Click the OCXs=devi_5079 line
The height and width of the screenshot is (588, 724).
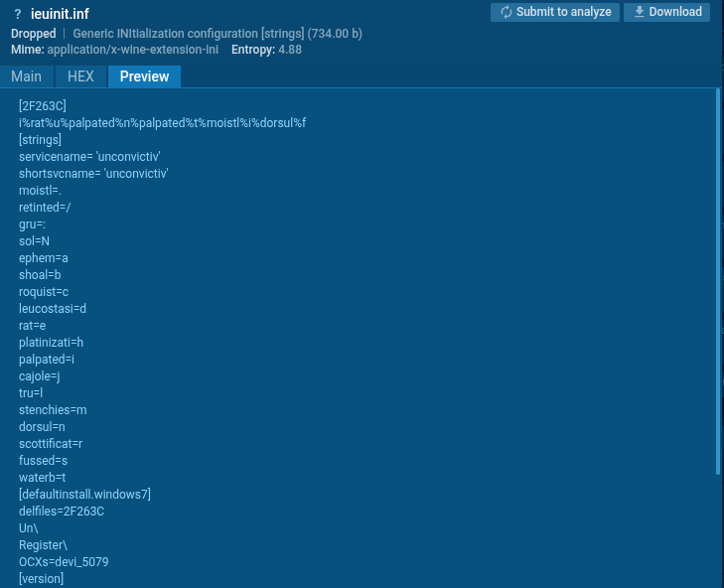click(x=64, y=561)
